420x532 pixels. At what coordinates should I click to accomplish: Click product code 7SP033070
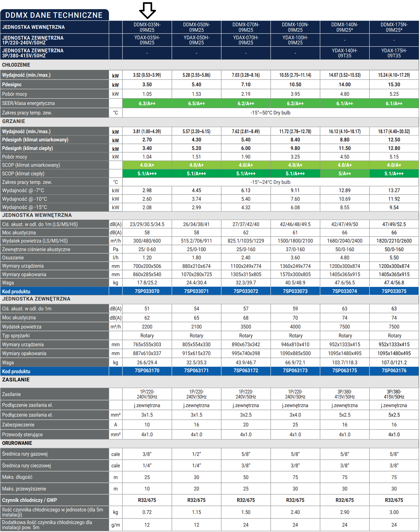(147, 291)
